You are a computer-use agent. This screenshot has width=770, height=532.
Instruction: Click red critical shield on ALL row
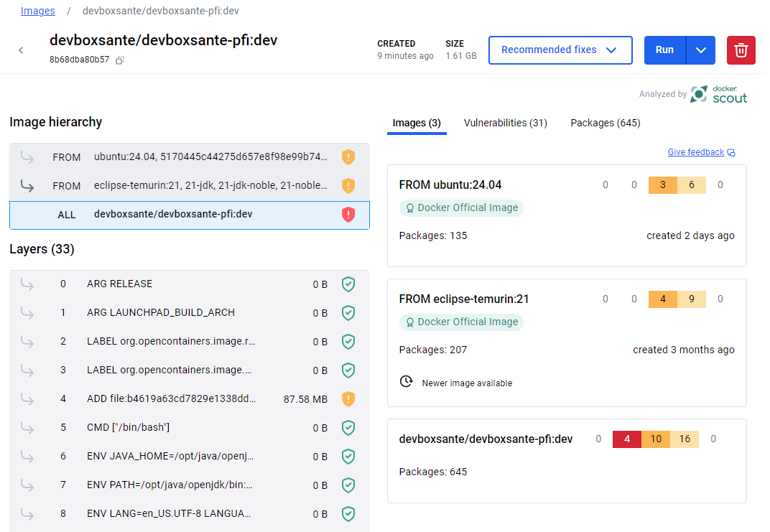pyautogui.click(x=348, y=215)
